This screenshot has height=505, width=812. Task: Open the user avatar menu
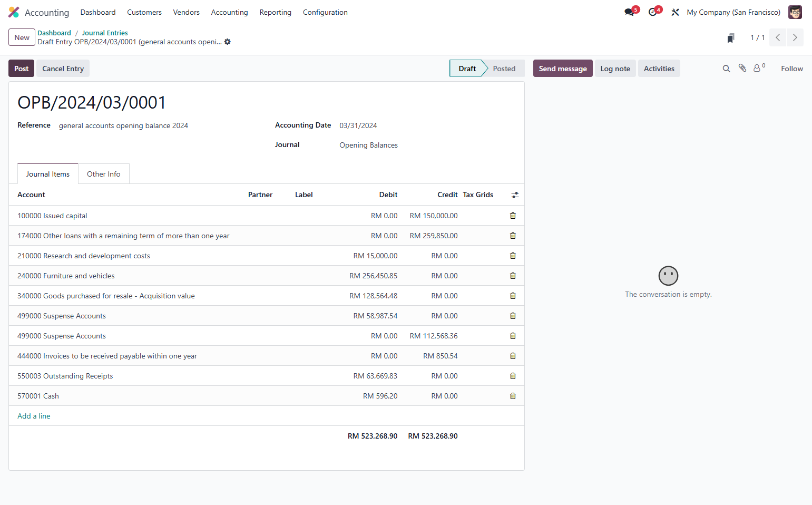coord(795,12)
